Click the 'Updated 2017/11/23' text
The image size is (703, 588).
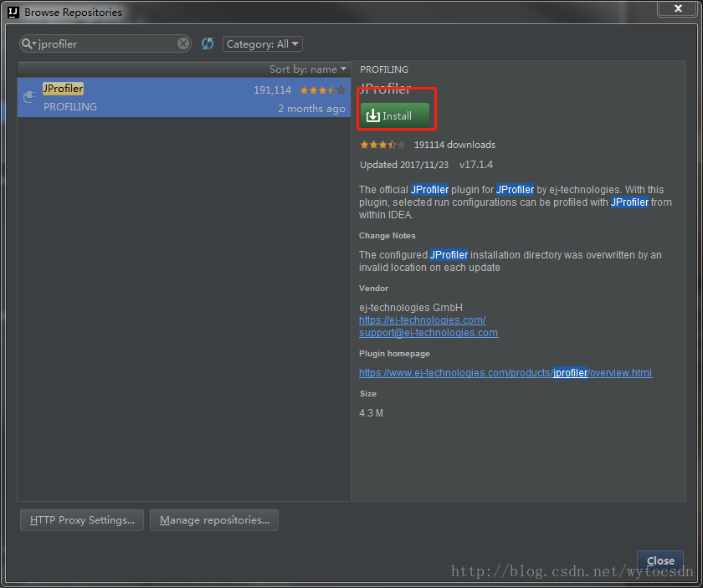click(404, 165)
